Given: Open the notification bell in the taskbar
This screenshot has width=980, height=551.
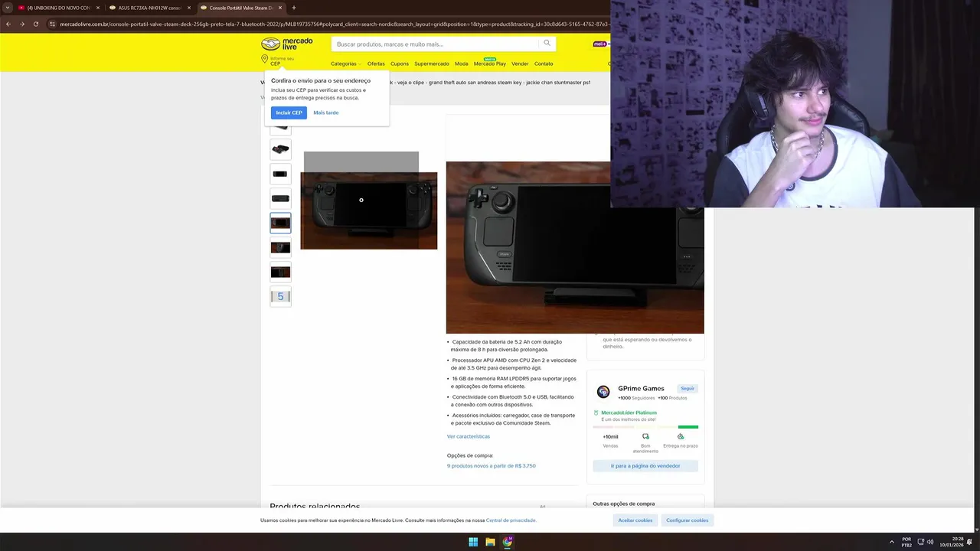Looking at the screenshot, I should pos(969,542).
